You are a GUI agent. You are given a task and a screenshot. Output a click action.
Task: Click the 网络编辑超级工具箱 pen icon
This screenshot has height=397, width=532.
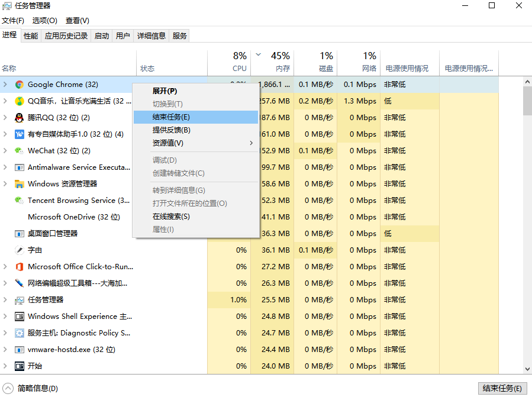click(x=20, y=283)
